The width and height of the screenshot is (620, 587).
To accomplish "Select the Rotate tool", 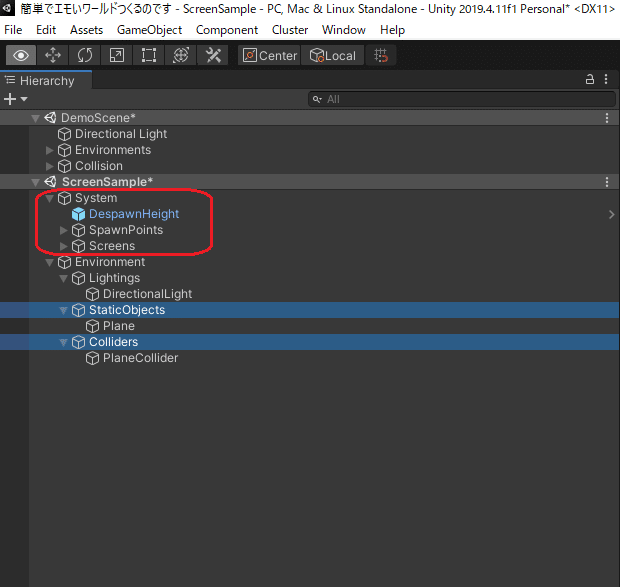I will 85,55.
